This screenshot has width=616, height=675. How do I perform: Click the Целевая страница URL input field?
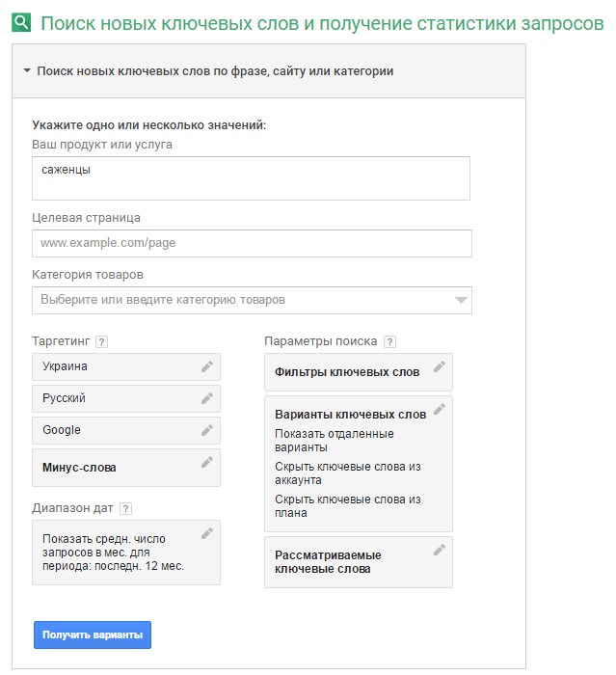[252, 243]
